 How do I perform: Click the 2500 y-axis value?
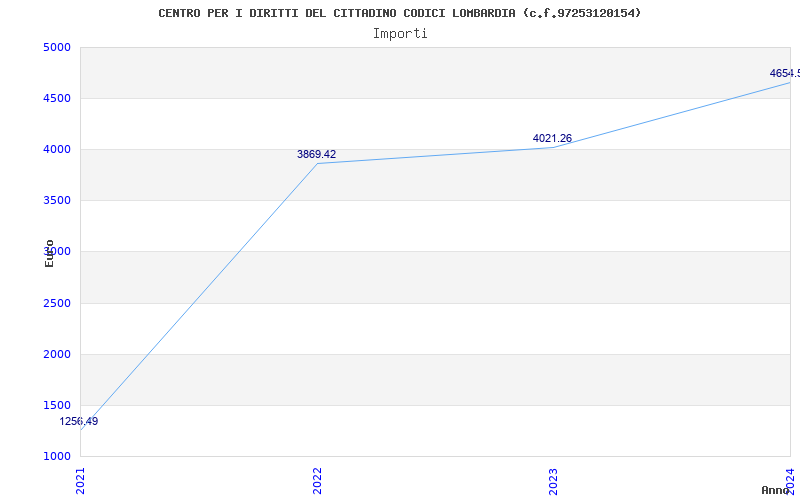point(57,304)
